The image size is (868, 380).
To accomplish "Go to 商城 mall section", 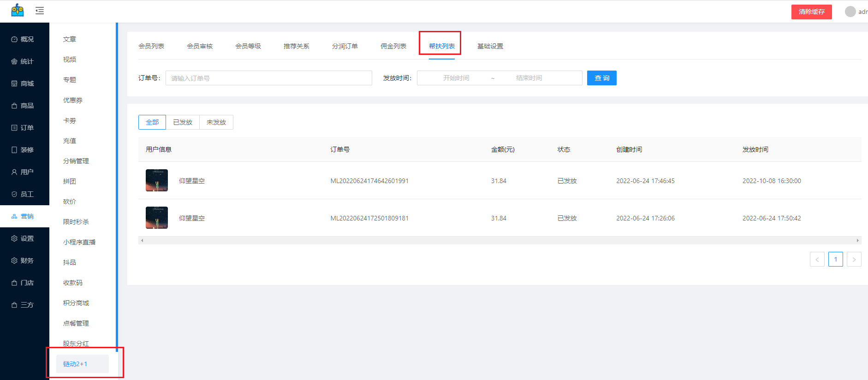I will (24, 83).
